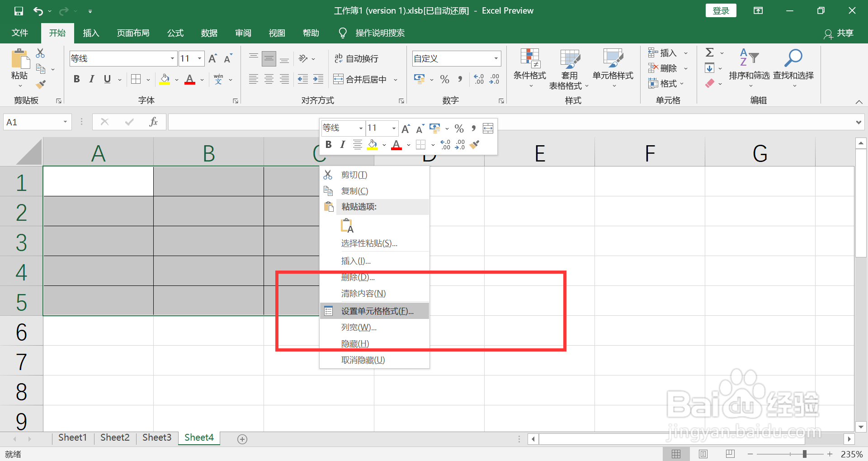The height and width of the screenshot is (461, 868).
Task: Open Cell Styles (单元格样式)
Action: pos(613,68)
